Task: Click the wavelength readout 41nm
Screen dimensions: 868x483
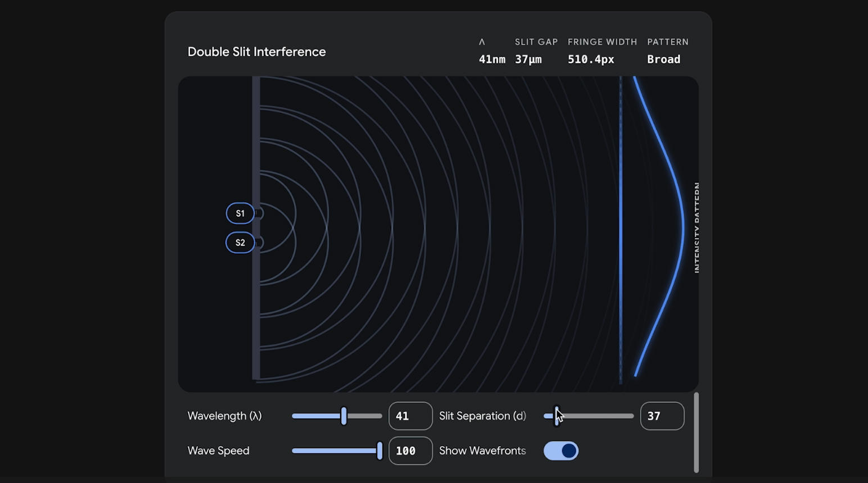Action: (492, 59)
